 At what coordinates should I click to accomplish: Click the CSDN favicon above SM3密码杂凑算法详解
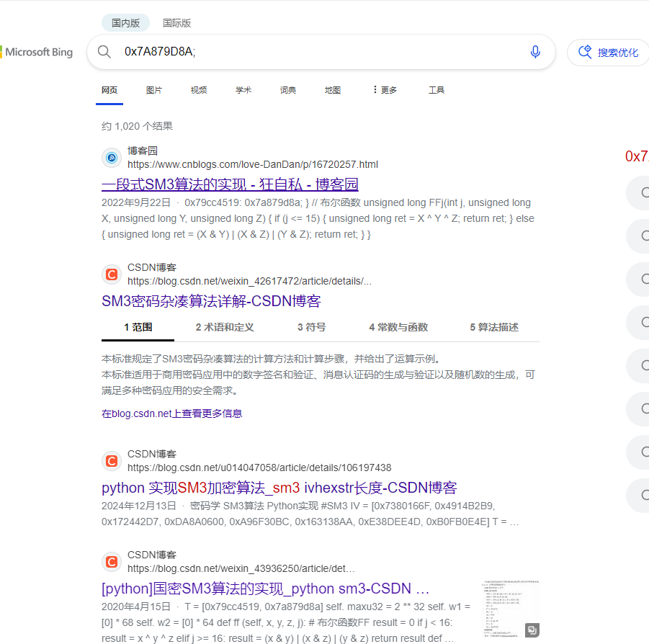[111, 274]
